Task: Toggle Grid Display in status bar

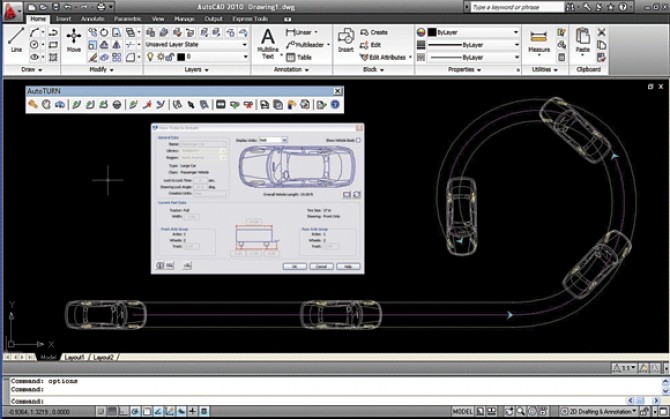Action: 112,411
